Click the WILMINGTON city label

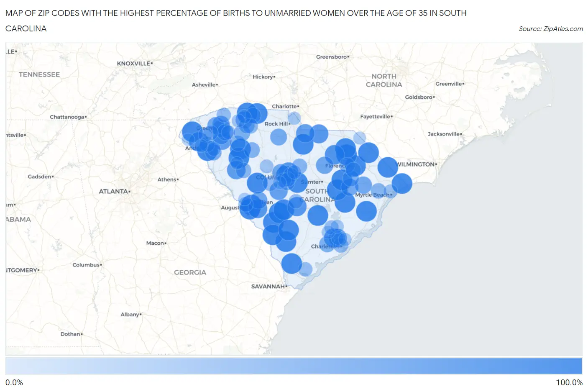point(415,164)
